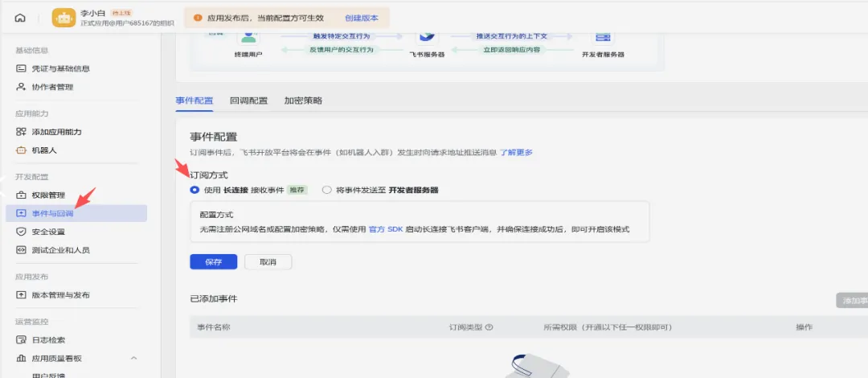The width and height of the screenshot is (868, 378).
Task: Open 权限管理 in sidebar
Action: tap(48, 195)
